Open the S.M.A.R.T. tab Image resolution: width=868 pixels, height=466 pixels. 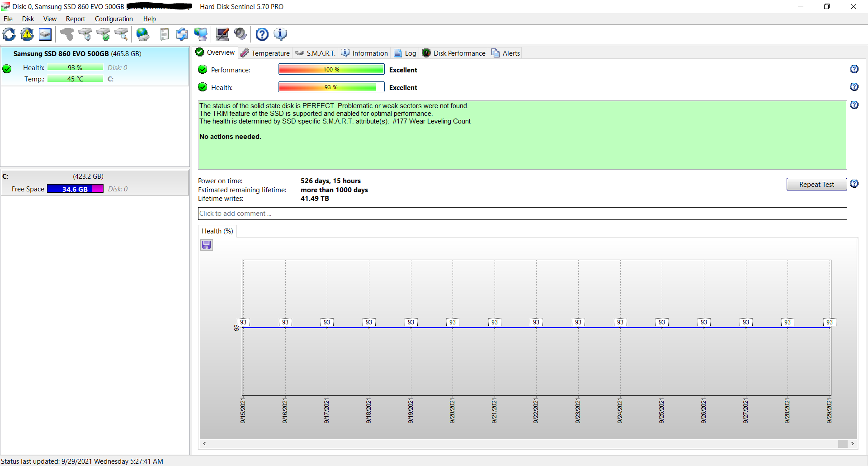(x=316, y=53)
